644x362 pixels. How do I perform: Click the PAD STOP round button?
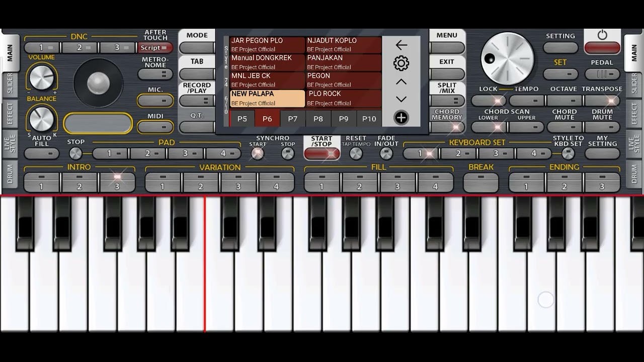(75, 153)
